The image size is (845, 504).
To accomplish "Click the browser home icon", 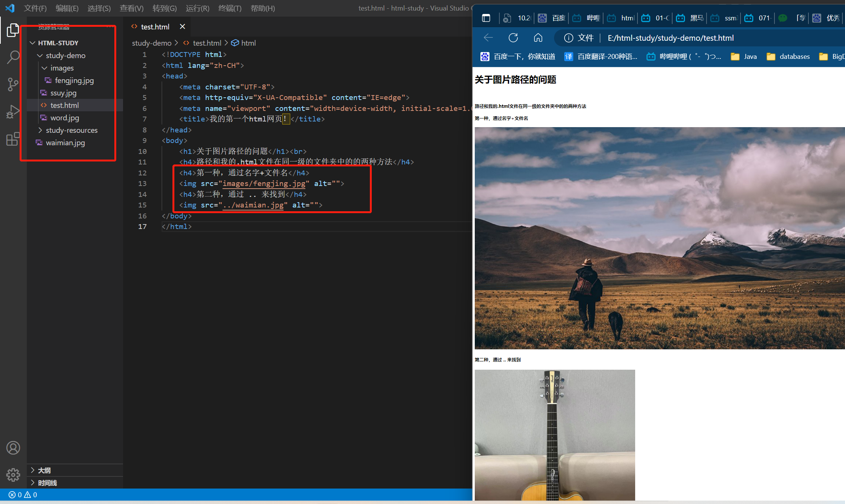I will (538, 38).
